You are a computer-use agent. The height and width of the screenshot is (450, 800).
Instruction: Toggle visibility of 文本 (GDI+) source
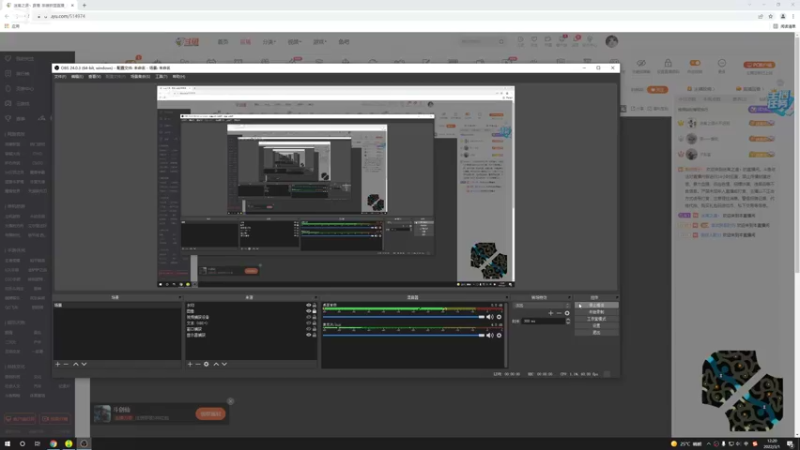coord(308,323)
